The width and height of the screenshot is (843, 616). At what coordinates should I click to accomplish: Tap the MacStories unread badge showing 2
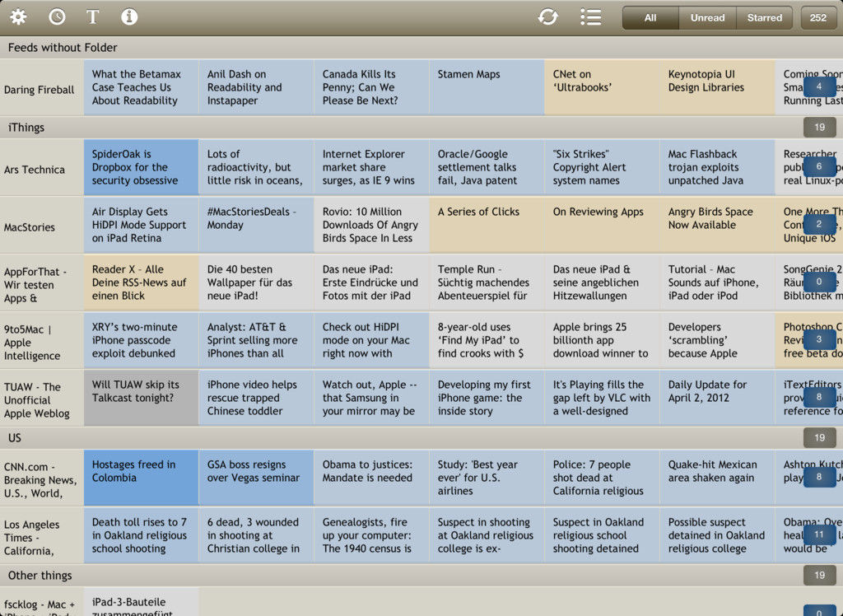tap(819, 224)
